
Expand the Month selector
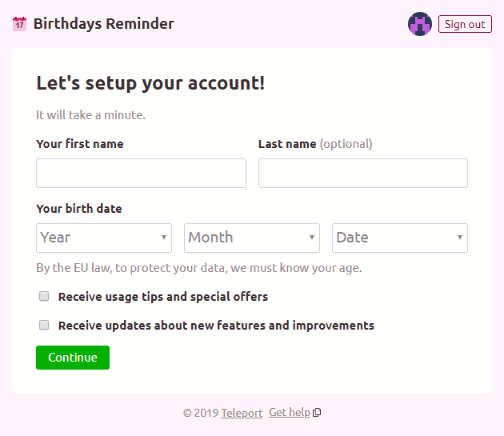[x=252, y=238]
